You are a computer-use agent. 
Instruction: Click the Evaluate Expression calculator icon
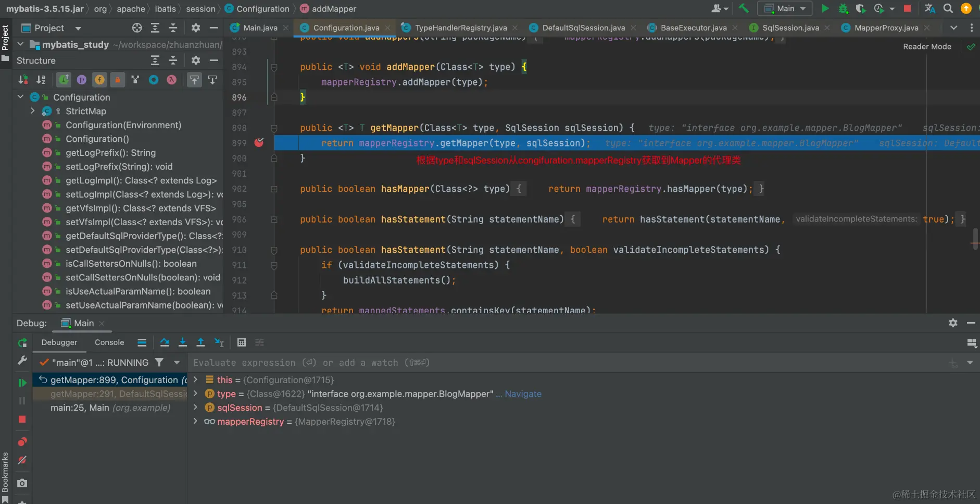(x=241, y=342)
